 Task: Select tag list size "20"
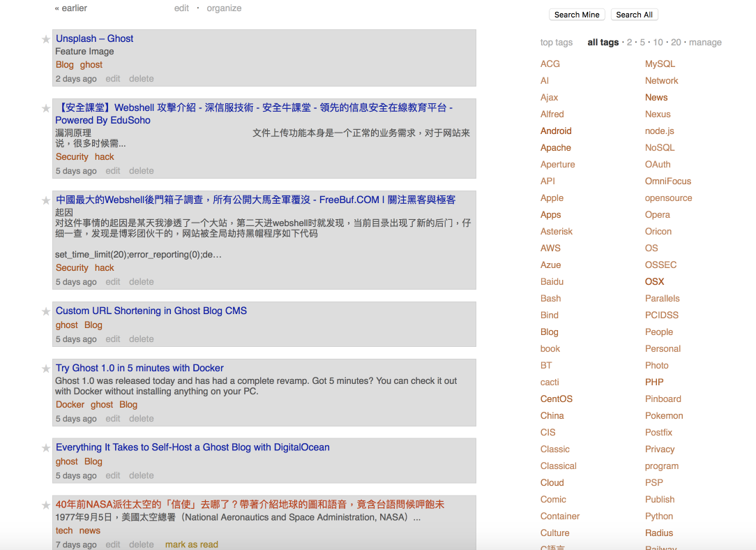(675, 42)
